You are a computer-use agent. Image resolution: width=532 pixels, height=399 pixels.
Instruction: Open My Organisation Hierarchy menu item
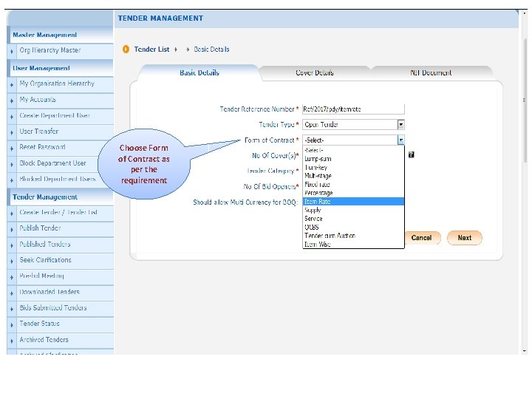(x=57, y=83)
